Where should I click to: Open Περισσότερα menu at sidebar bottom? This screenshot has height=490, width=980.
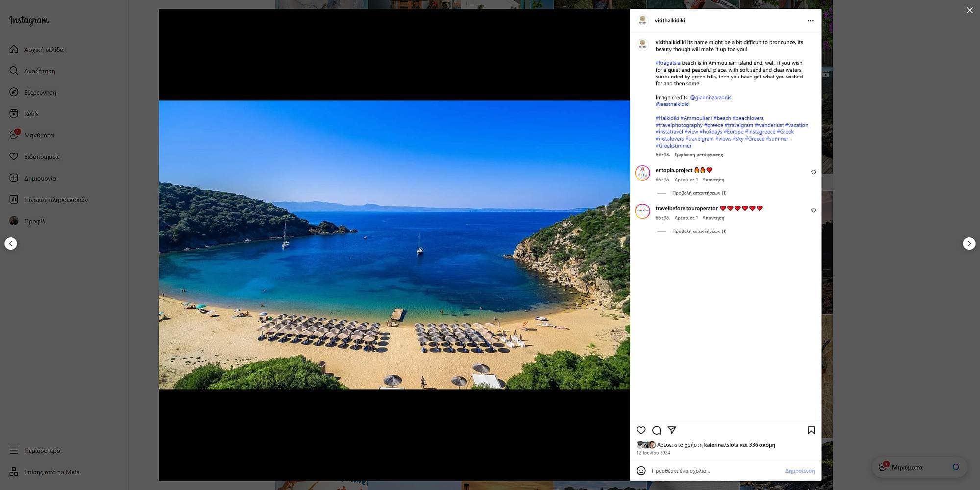coord(42,451)
